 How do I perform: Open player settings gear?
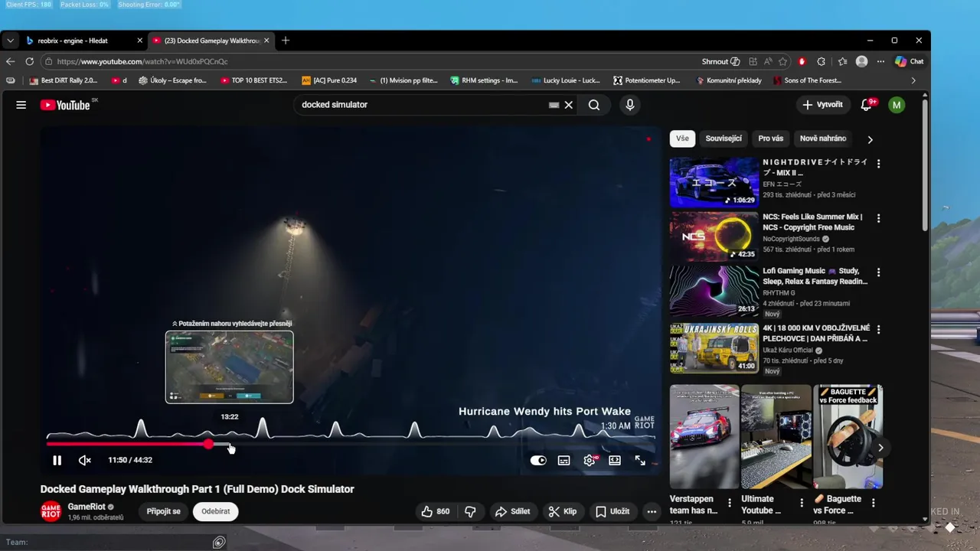point(590,460)
